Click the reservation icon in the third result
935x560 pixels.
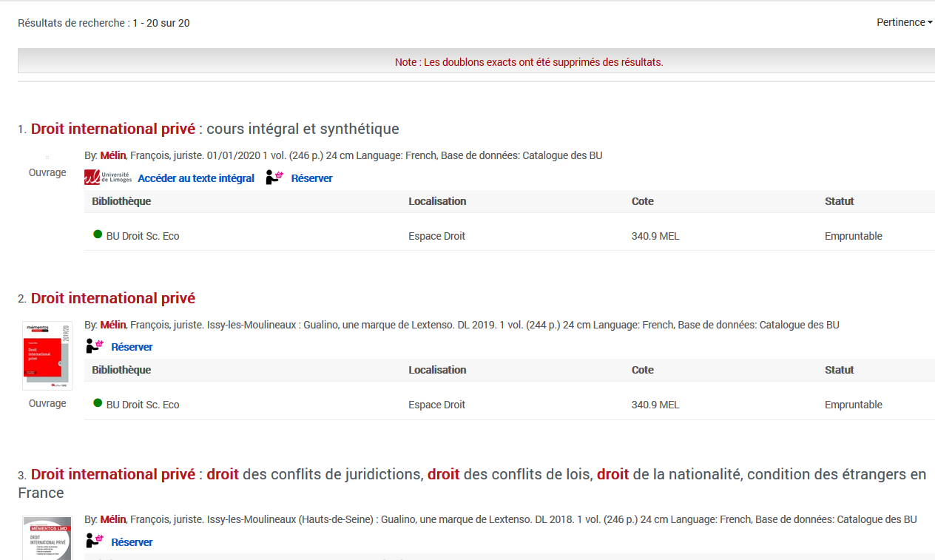point(95,542)
